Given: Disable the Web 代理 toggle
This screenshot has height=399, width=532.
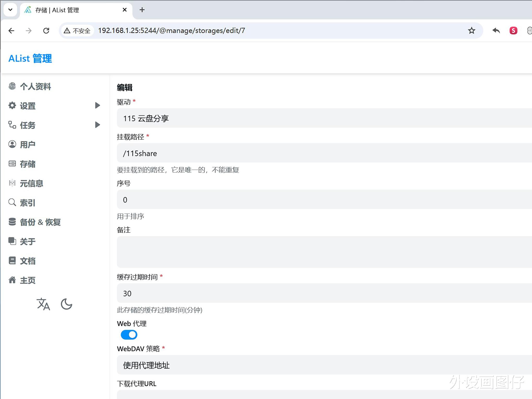Looking at the screenshot, I should (x=129, y=335).
